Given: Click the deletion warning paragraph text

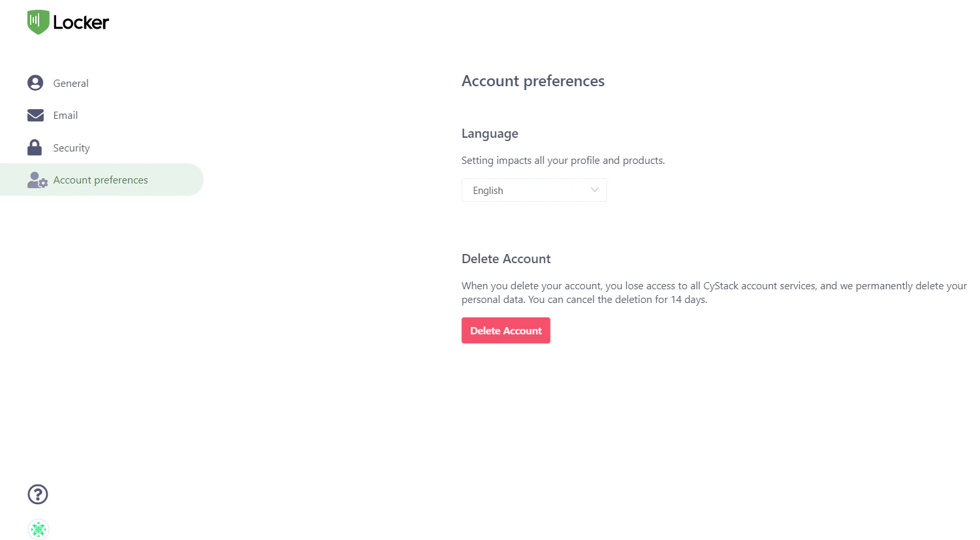Looking at the screenshot, I should pos(714,292).
